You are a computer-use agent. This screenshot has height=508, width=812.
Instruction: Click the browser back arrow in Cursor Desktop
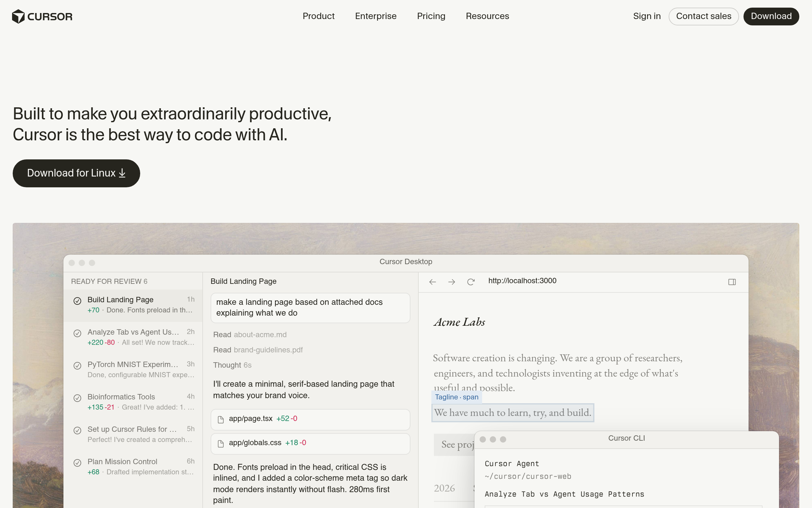pyautogui.click(x=433, y=282)
